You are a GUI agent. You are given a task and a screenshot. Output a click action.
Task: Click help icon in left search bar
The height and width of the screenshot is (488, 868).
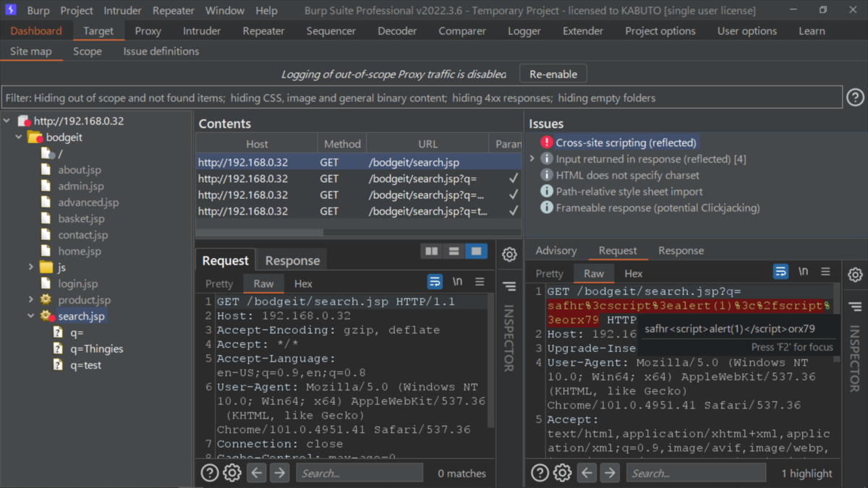click(x=209, y=473)
